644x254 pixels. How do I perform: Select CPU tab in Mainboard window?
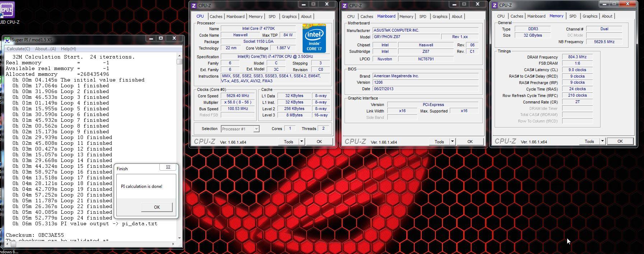tap(351, 17)
